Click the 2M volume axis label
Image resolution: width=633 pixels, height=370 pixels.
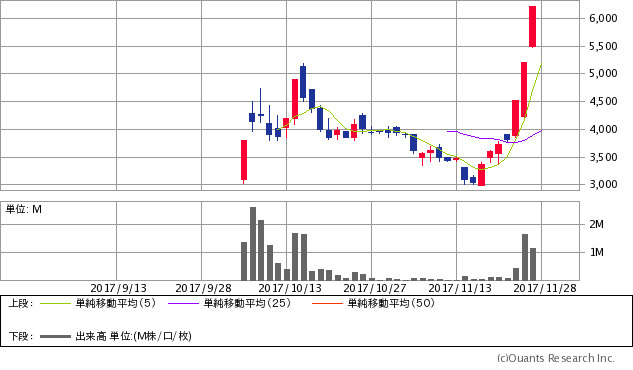(597, 224)
